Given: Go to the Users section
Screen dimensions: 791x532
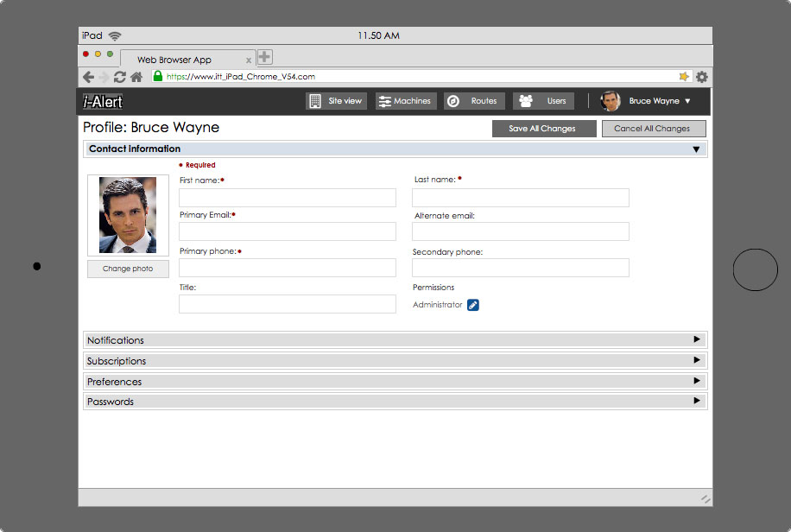Looking at the screenshot, I should pyautogui.click(x=543, y=101).
